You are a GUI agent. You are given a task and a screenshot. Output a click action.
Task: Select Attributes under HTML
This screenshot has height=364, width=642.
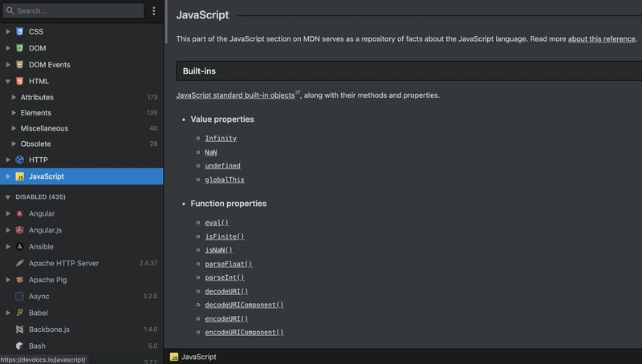click(x=82, y=97)
